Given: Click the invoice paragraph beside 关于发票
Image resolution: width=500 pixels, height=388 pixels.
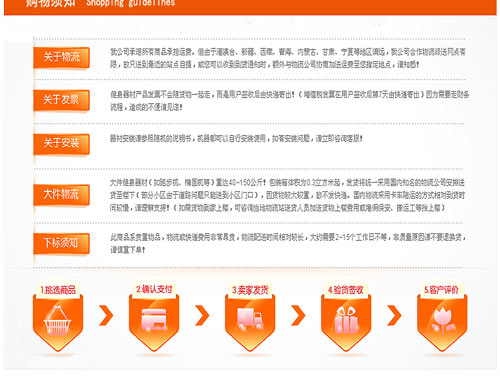Looking at the screenshot, I should click(289, 101).
